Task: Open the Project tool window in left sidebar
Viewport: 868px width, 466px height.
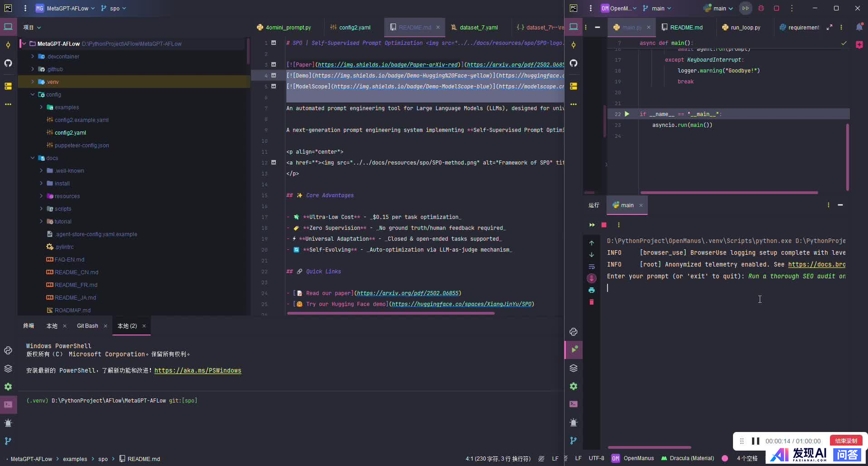Action: [8, 27]
